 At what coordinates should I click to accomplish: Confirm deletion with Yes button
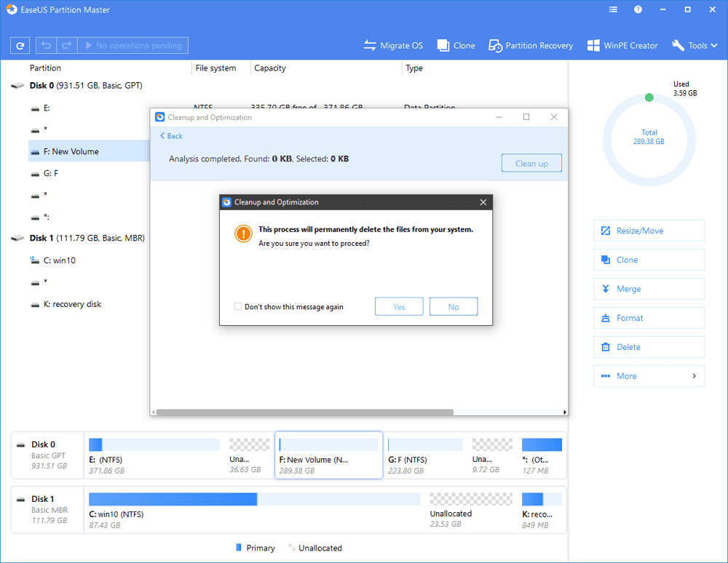coord(399,306)
